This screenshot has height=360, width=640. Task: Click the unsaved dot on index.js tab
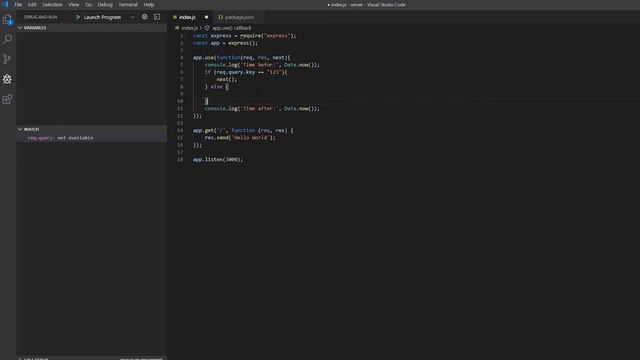(206, 17)
